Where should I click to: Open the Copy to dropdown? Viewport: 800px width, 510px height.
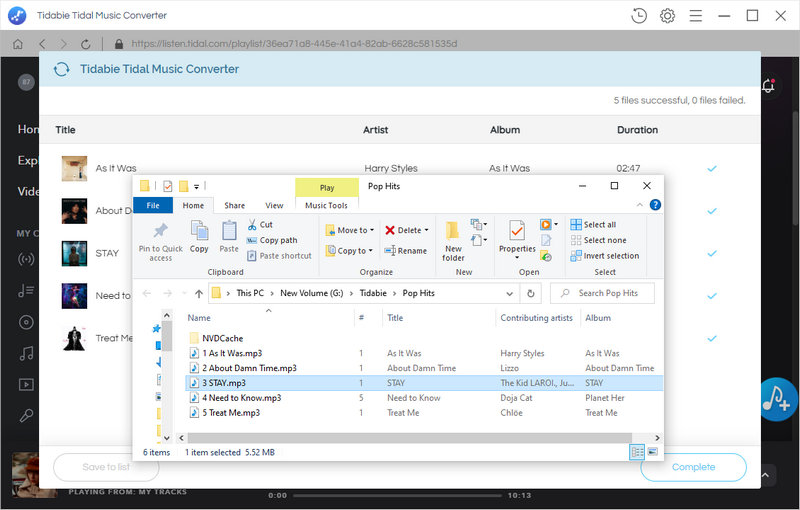pyautogui.click(x=350, y=251)
